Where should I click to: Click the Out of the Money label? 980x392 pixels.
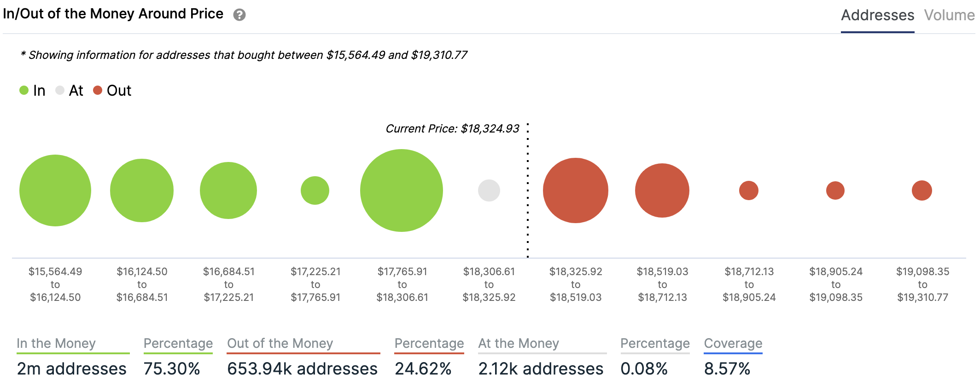[x=280, y=343]
